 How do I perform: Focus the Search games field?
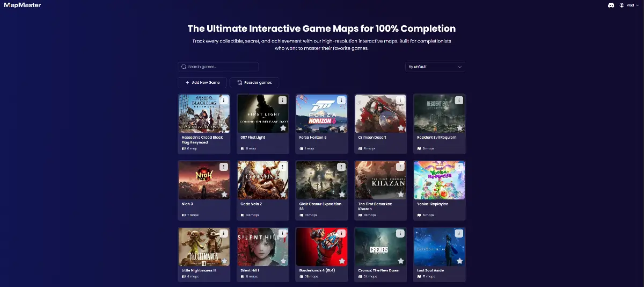pos(218,67)
